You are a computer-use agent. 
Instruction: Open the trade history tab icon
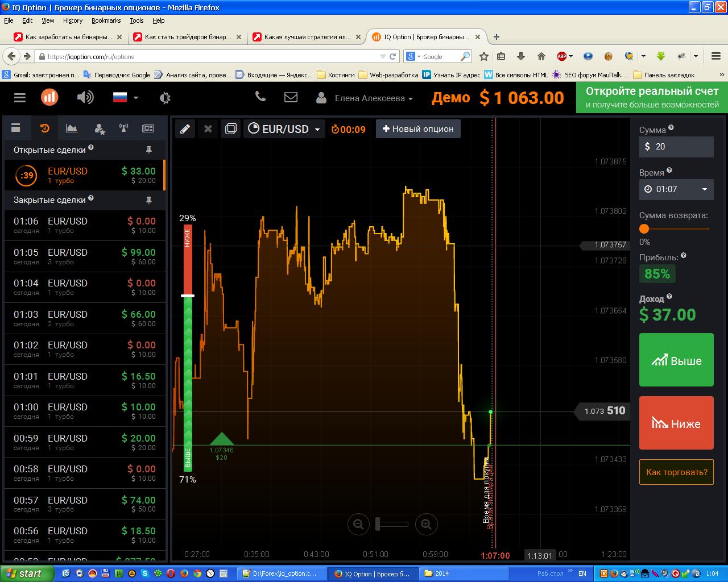click(x=44, y=128)
